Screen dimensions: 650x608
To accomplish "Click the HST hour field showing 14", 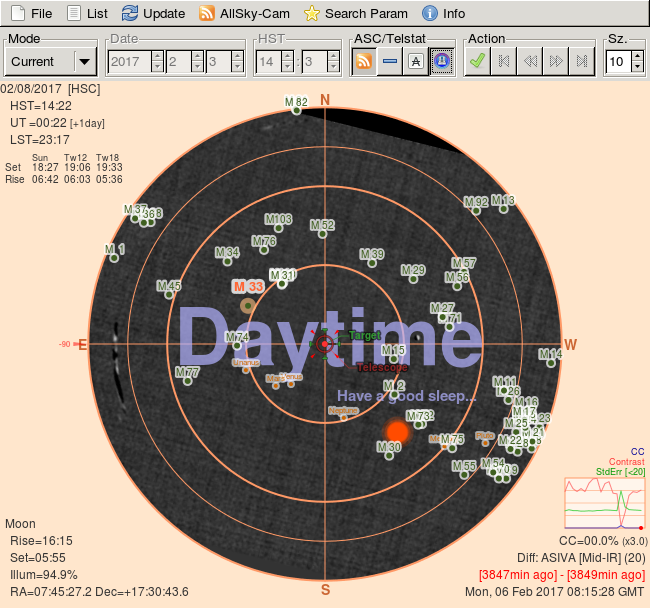I will point(269,62).
